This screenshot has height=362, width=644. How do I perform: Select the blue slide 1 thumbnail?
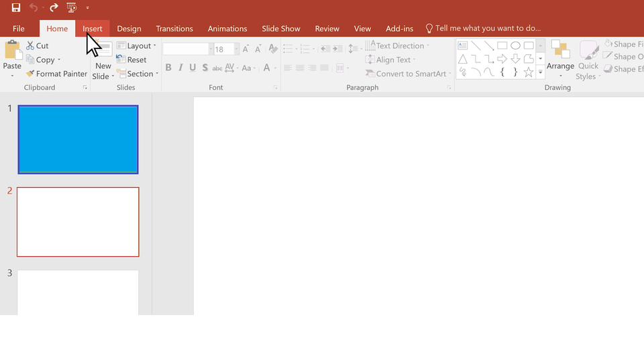pos(78,139)
